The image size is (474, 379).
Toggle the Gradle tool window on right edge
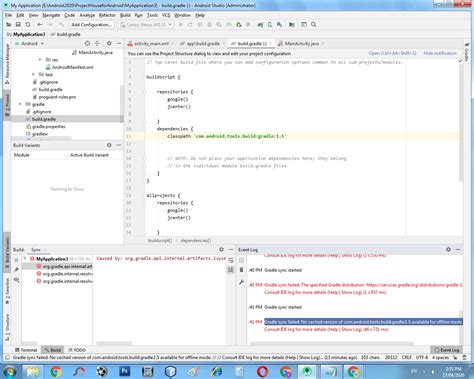click(467, 51)
